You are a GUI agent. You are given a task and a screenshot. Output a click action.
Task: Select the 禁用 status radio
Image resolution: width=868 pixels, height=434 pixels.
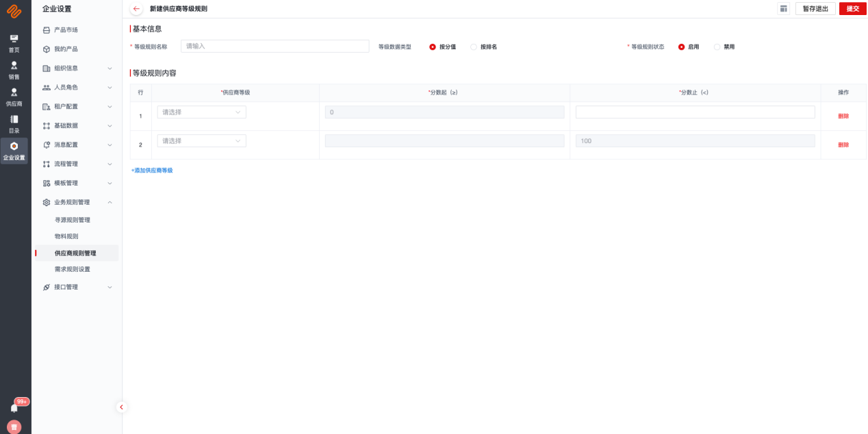pos(717,47)
